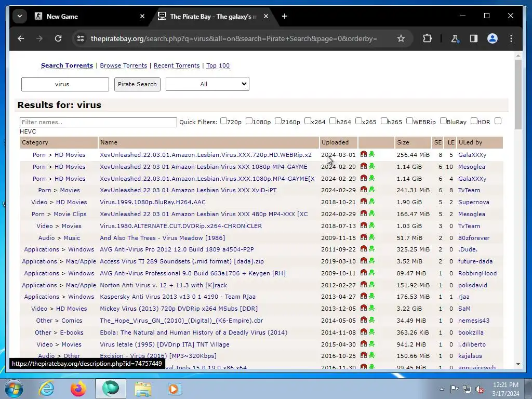Click green skull icon for Virus letale row
532x399 pixels.
(372, 344)
